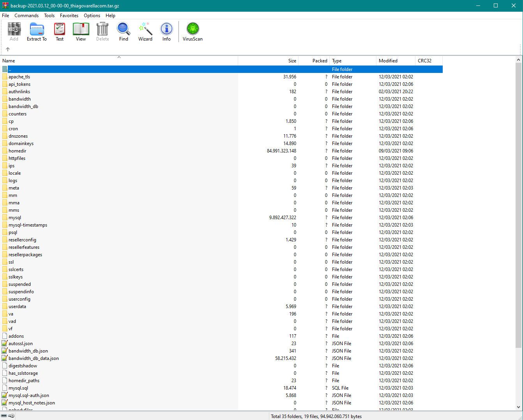The height and width of the screenshot is (420, 523).
Task: Open the View file tool
Action: click(81, 32)
